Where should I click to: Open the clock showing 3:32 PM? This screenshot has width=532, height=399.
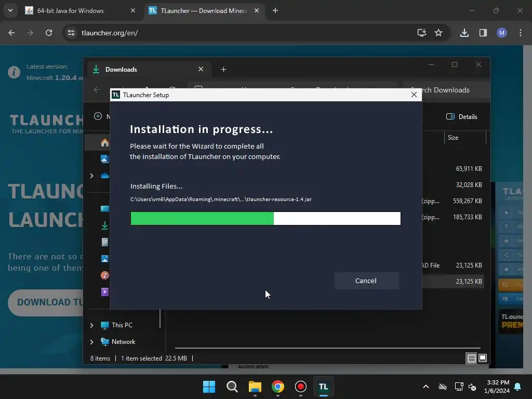click(497, 387)
